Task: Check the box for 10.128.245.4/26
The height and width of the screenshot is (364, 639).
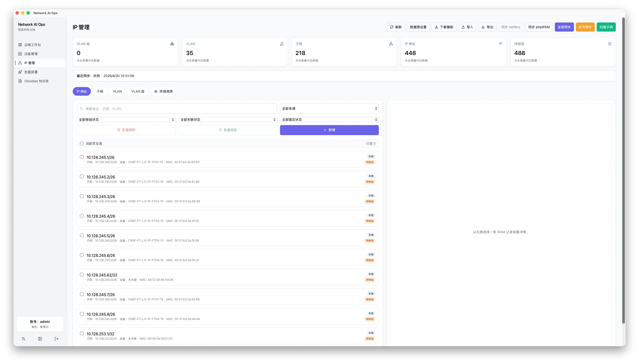Action: pyautogui.click(x=82, y=216)
